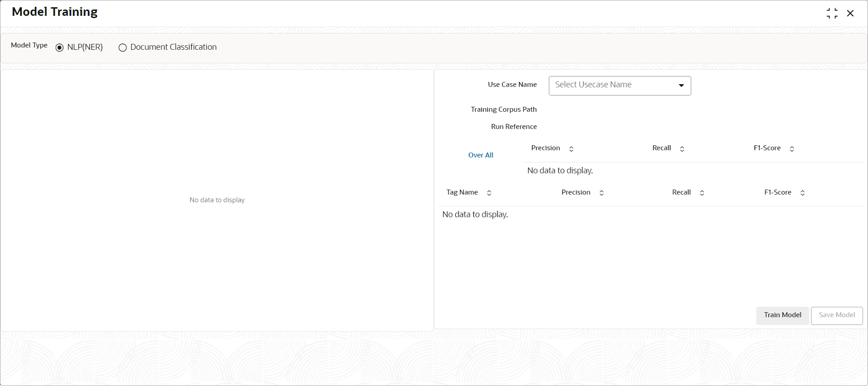Sort tag table Precision column
This screenshot has width=868, height=386.
coord(601,193)
